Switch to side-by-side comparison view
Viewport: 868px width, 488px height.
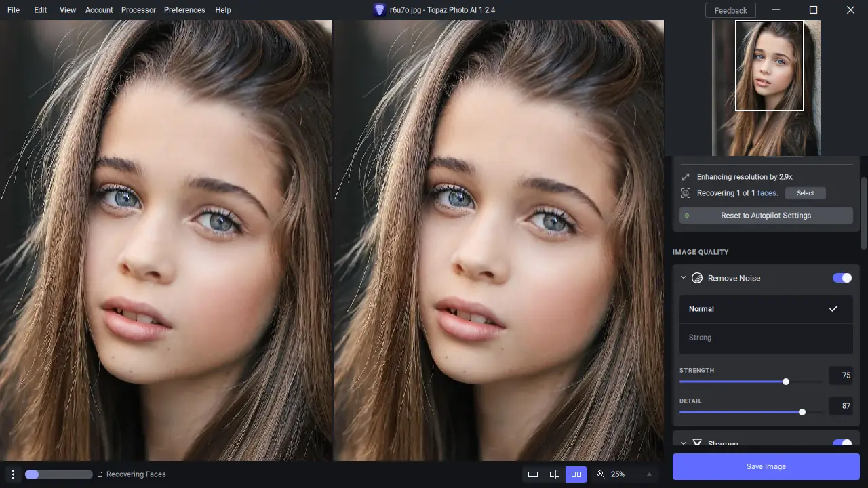point(576,474)
